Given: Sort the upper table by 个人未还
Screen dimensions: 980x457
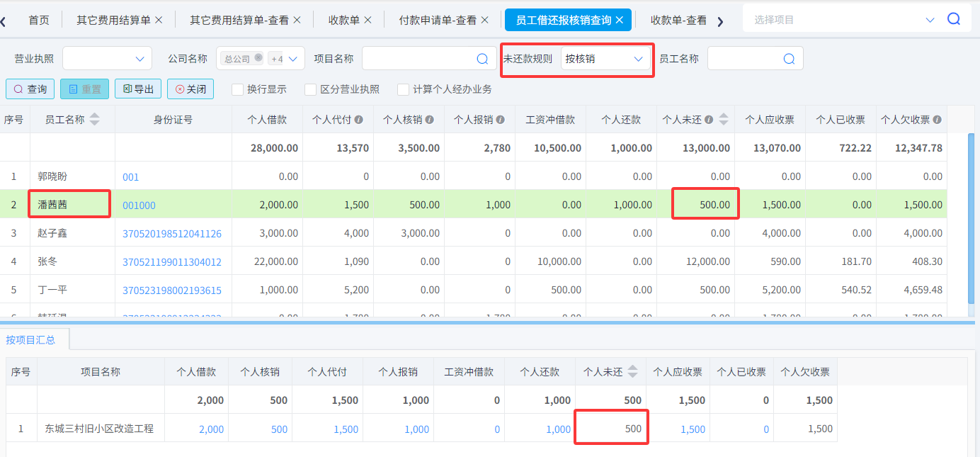Looking at the screenshot, I should coord(723,120).
